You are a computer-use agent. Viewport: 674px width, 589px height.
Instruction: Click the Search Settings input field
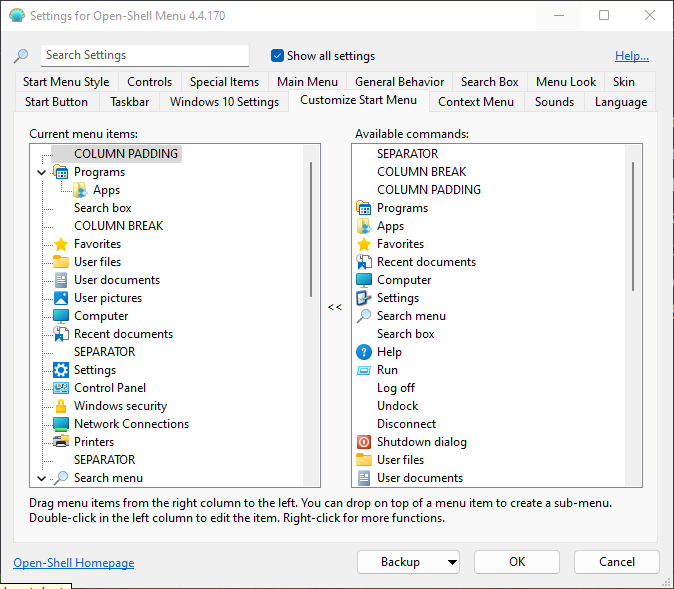[x=145, y=55]
